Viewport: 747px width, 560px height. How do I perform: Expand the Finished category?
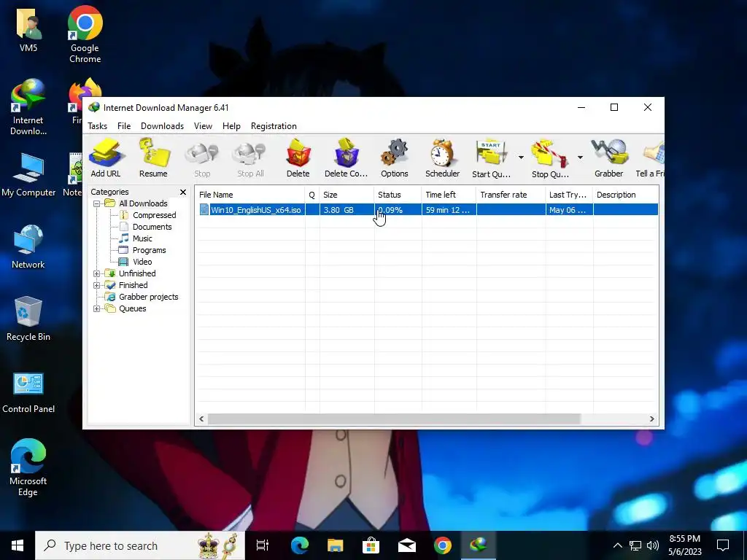point(96,285)
